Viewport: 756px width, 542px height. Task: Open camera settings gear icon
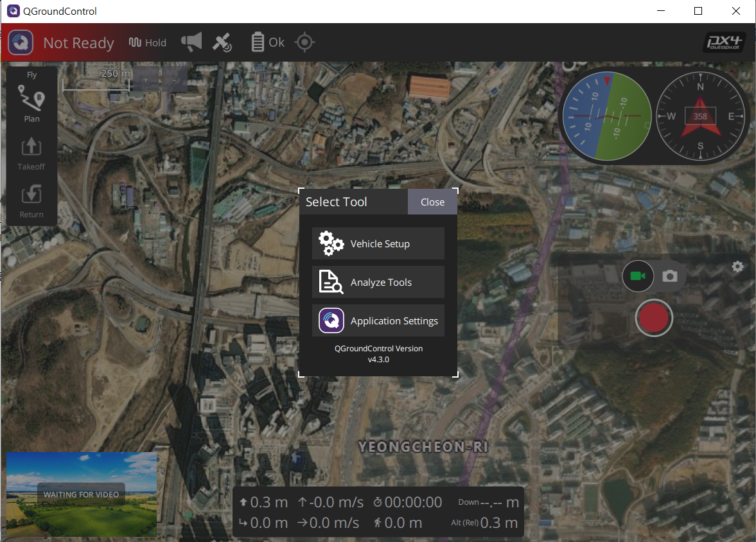point(737,267)
